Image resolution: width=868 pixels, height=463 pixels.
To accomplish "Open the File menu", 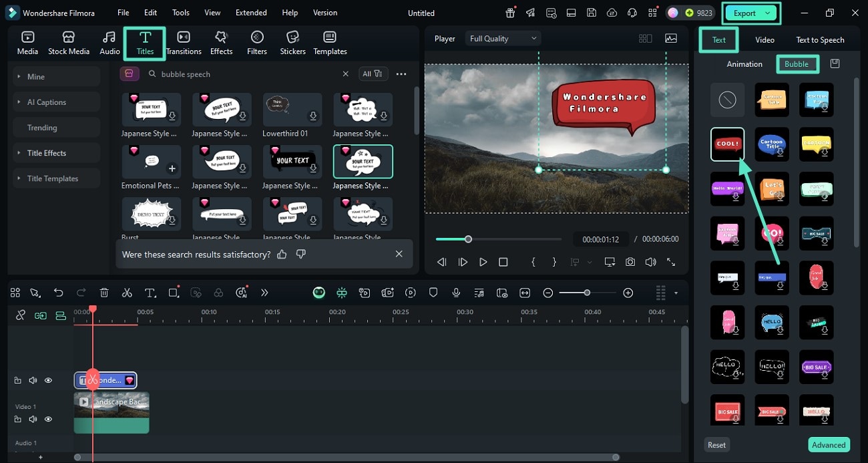I will click(x=124, y=13).
